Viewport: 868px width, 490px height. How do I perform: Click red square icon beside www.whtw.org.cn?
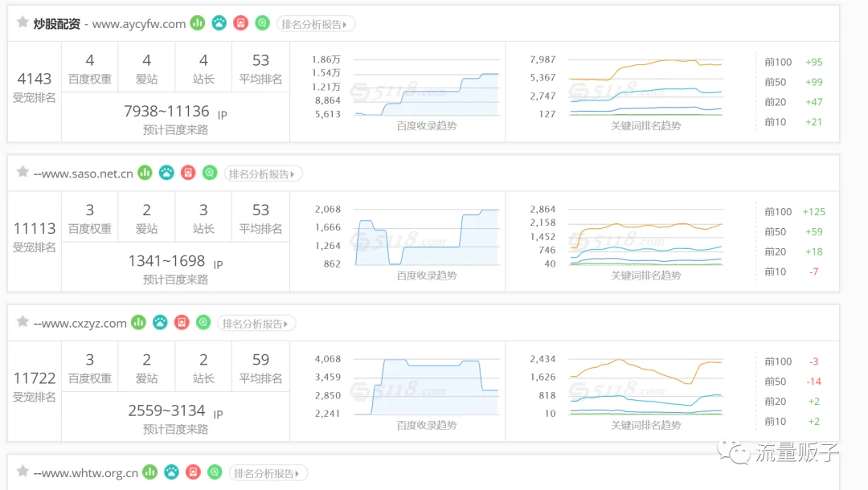point(193,472)
